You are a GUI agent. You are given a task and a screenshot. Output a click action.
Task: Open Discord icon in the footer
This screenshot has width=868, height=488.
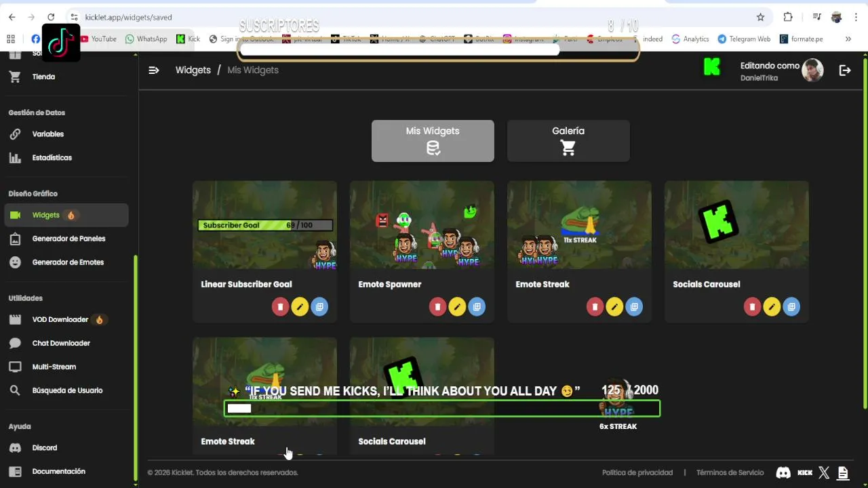click(783, 473)
